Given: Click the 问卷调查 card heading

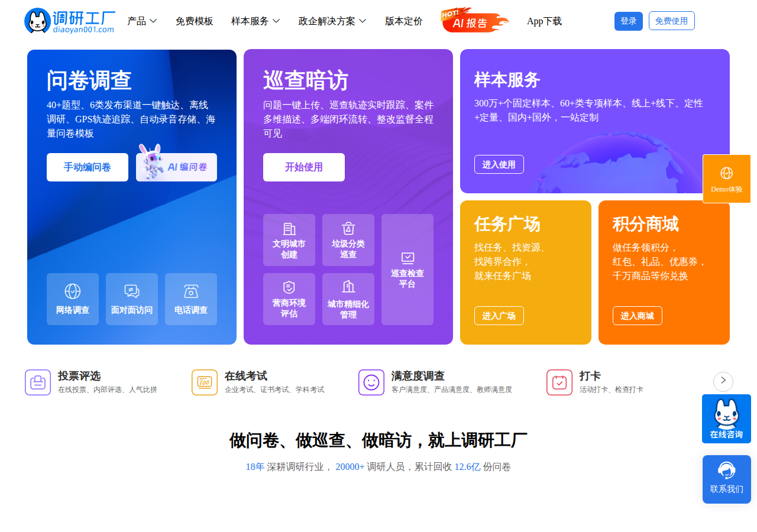Looking at the screenshot, I should pos(89,80).
